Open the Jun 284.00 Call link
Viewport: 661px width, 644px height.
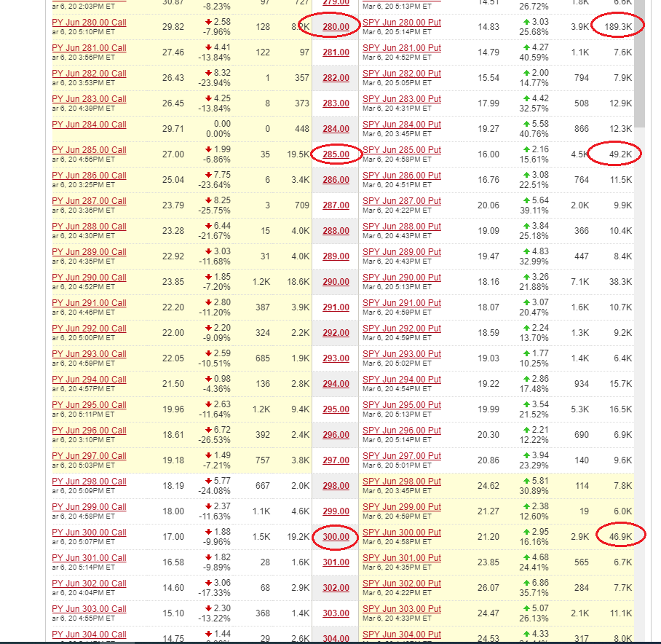89,124
